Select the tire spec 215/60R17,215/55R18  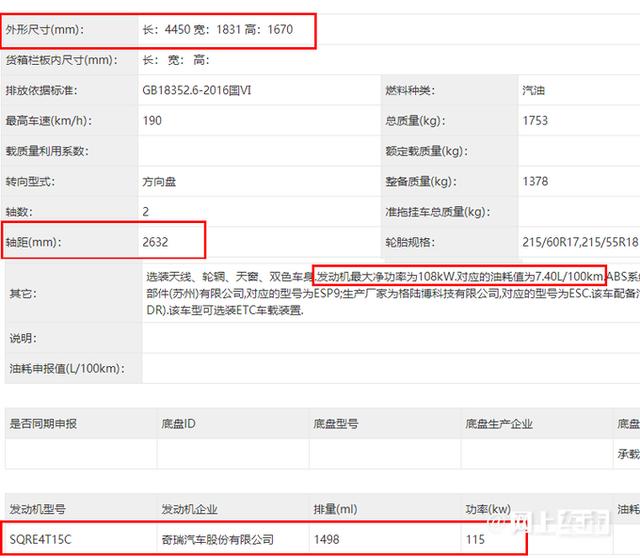coord(580,242)
